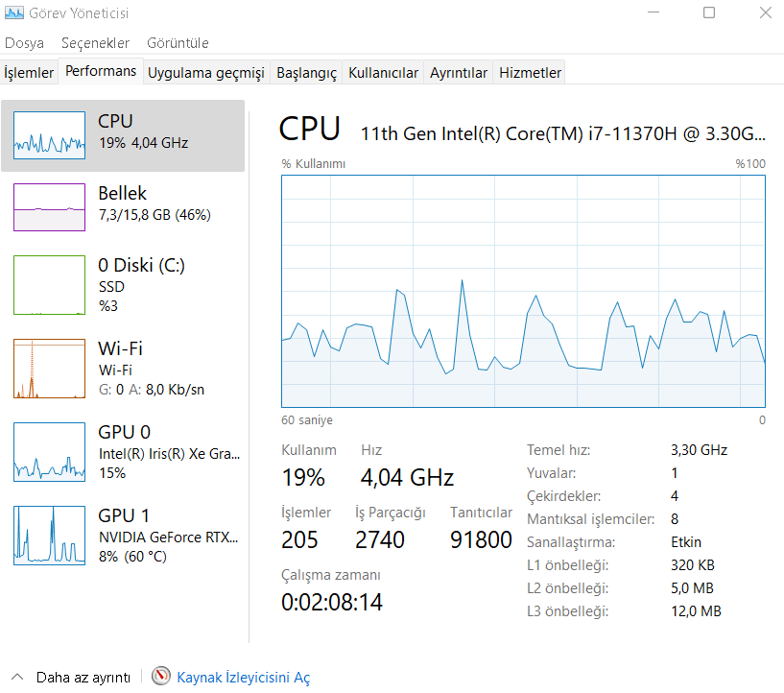Select the 0 Diski (C:) graph icon

(x=49, y=285)
